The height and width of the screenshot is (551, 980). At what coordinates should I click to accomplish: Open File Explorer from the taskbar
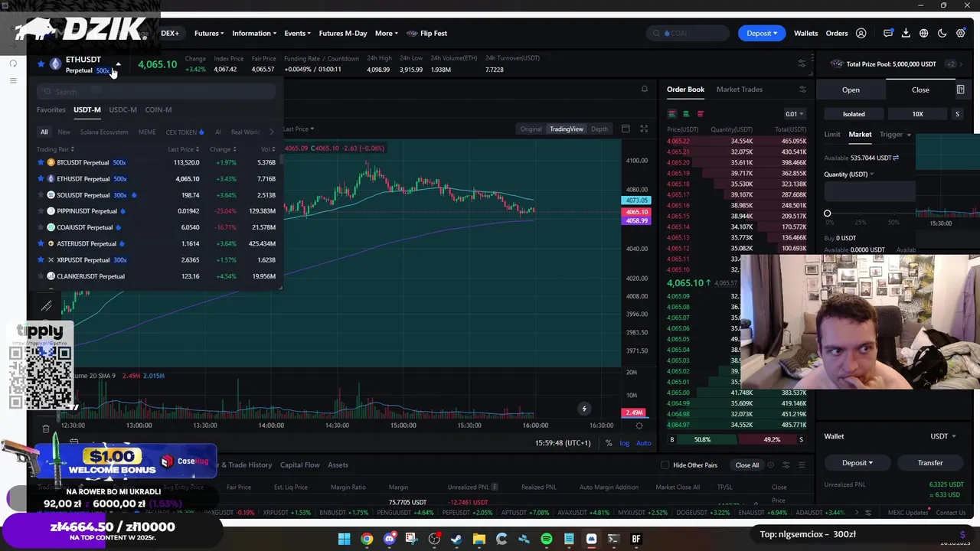pos(479,539)
